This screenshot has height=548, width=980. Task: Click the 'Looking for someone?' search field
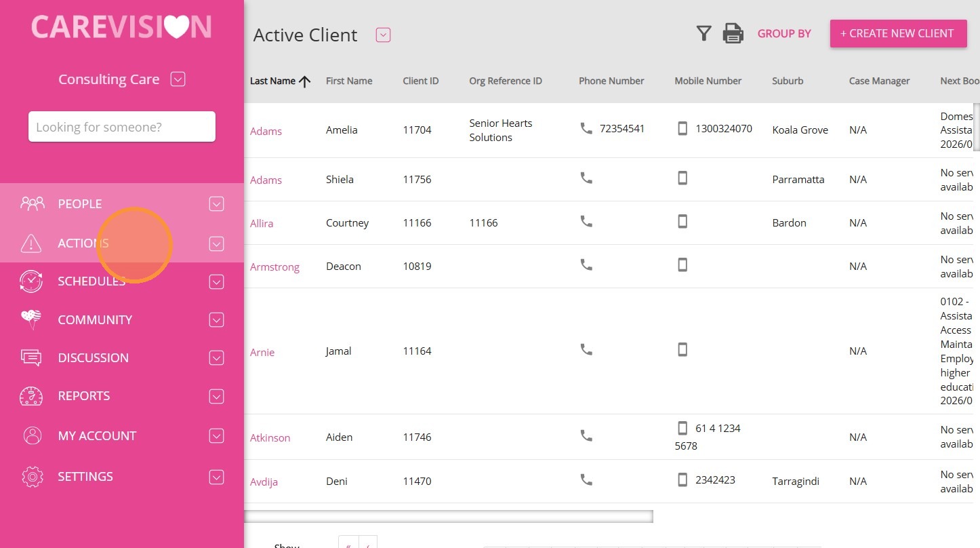122,127
